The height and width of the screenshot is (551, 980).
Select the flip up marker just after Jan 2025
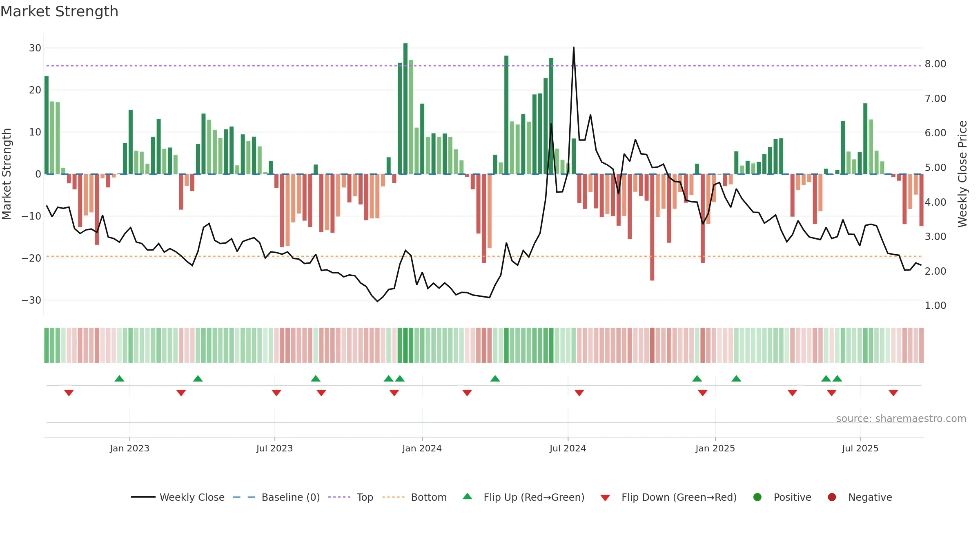736,378
